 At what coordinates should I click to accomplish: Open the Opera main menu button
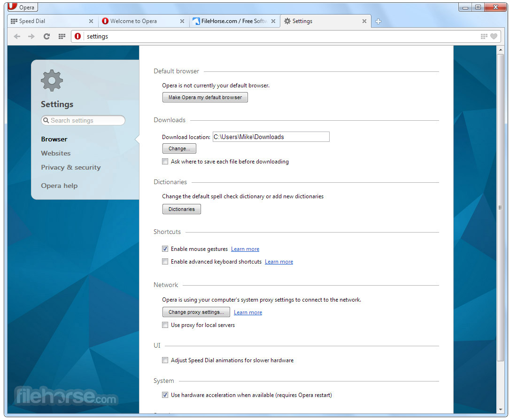(x=23, y=7)
